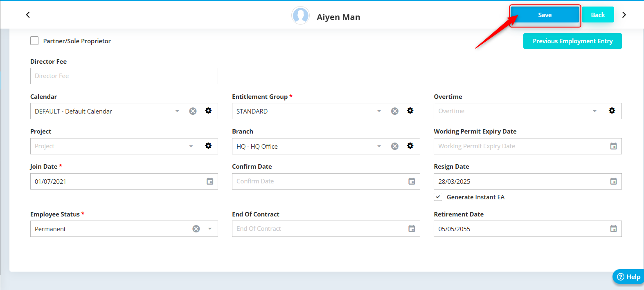Image resolution: width=644 pixels, height=290 pixels.
Task: Open Working Permit Expiry Date calendar picker
Action: [613, 146]
